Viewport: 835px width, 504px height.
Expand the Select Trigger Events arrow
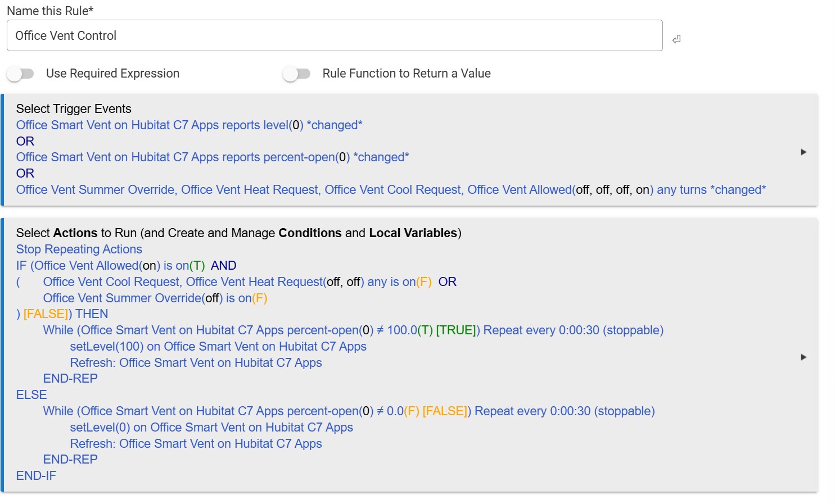[804, 152]
